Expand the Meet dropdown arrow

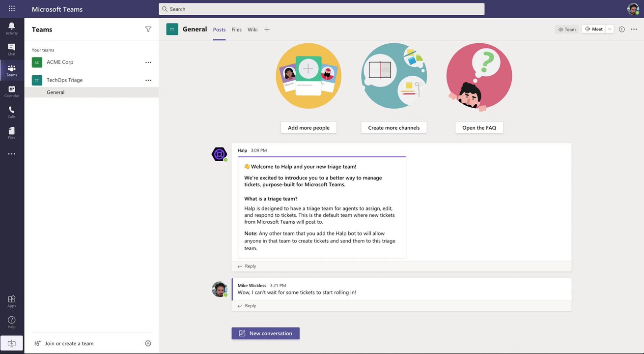click(x=610, y=29)
